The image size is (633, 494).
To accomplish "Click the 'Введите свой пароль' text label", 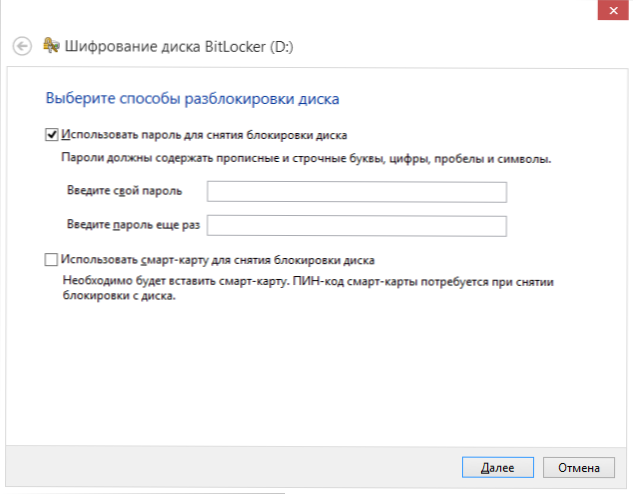I will coord(124,190).
